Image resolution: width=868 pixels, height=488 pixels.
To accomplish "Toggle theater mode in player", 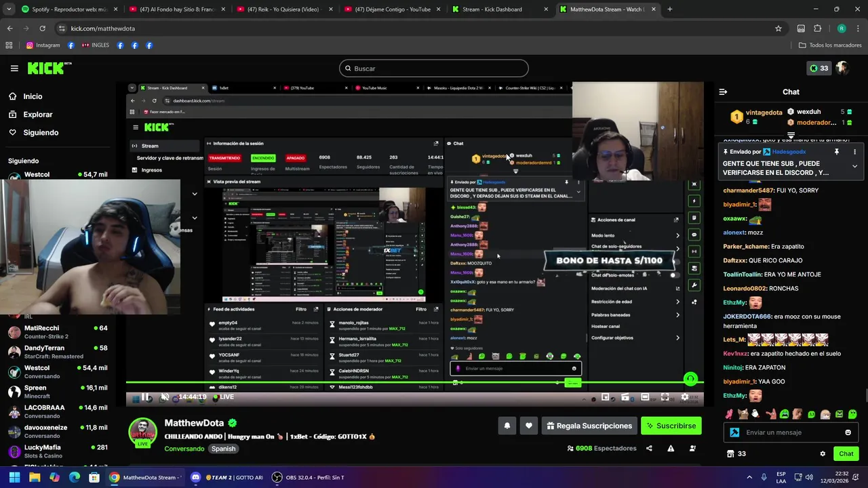I will [x=645, y=397].
